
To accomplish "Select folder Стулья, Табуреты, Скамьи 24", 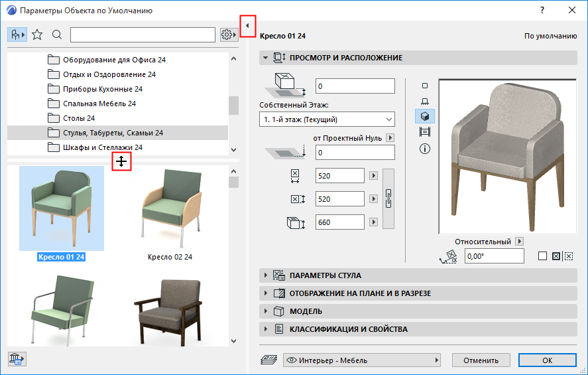I will tap(117, 133).
